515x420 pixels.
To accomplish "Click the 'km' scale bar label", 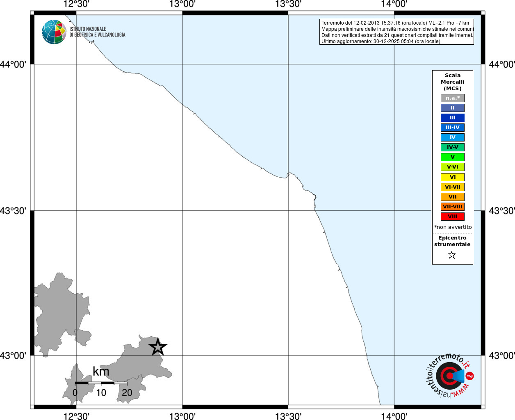I will [x=101, y=371].
